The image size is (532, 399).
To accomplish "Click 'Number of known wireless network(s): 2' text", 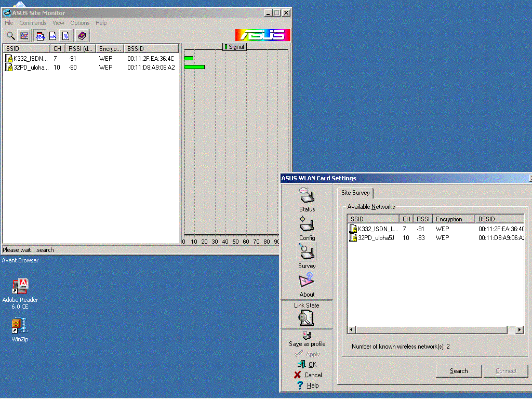I will (x=401, y=347).
